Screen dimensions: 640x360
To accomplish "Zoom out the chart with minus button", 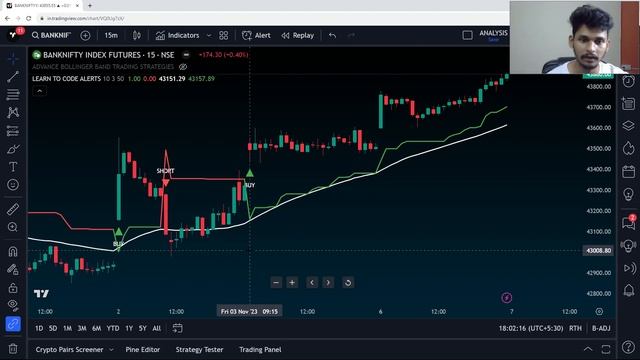I will pos(276,282).
